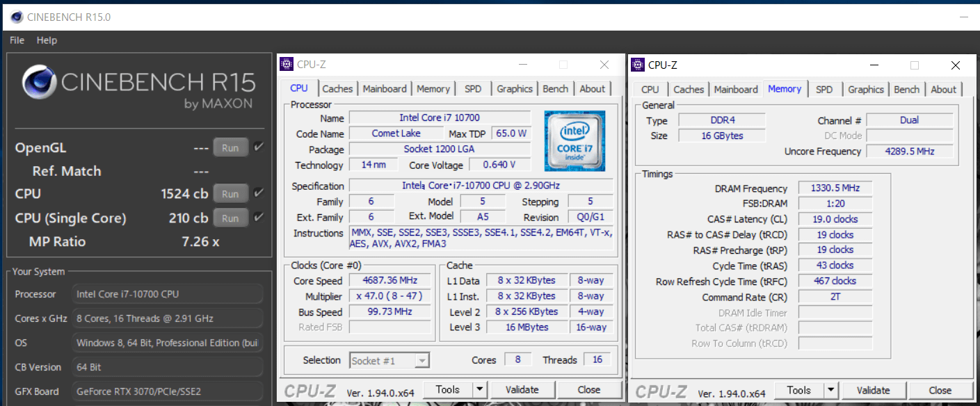Toggle the checkbox next to the OpenGL Run button
The image size is (980, 406).
[x=258, y=147]
